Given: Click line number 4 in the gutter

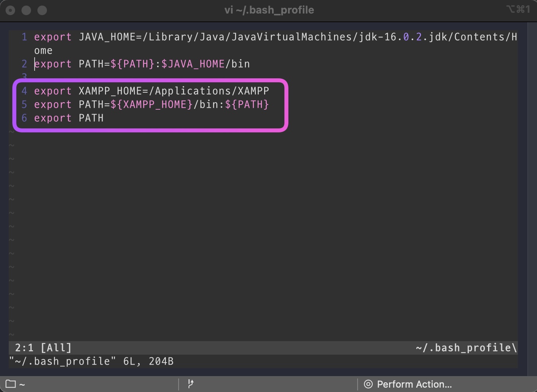Looking at the screenshot, I should click(x=24, y=91).
